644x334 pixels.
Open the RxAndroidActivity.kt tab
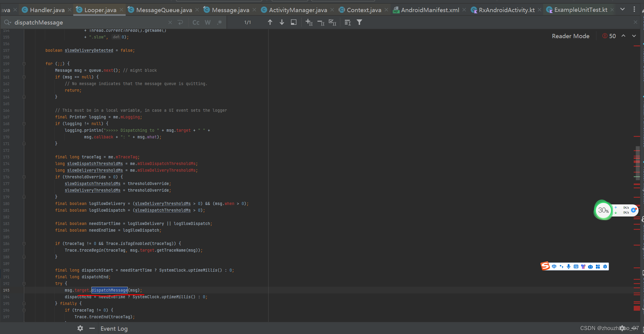pos(507,10)
